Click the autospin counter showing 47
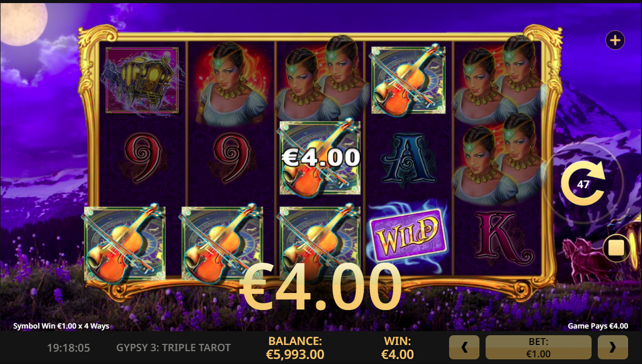 pos(583,184)
